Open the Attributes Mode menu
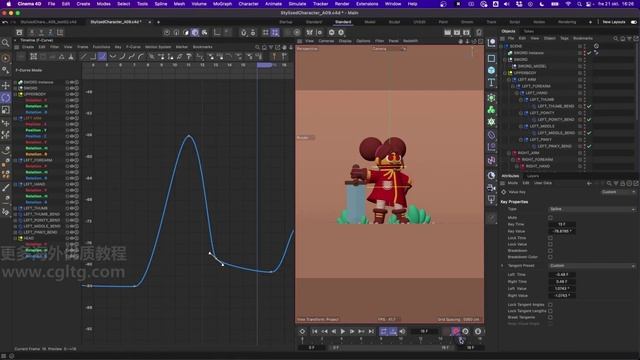The width and height of the screenshot is (640, 360). (513, 183)
